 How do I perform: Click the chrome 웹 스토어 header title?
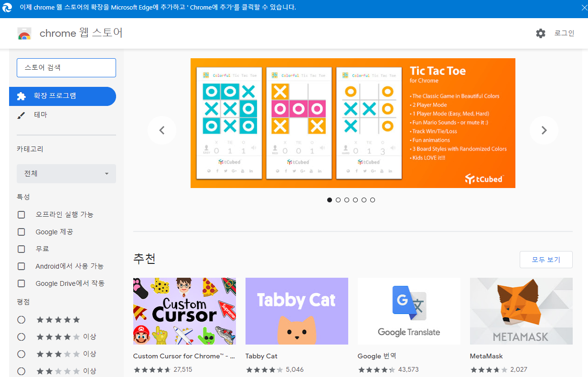81,33
